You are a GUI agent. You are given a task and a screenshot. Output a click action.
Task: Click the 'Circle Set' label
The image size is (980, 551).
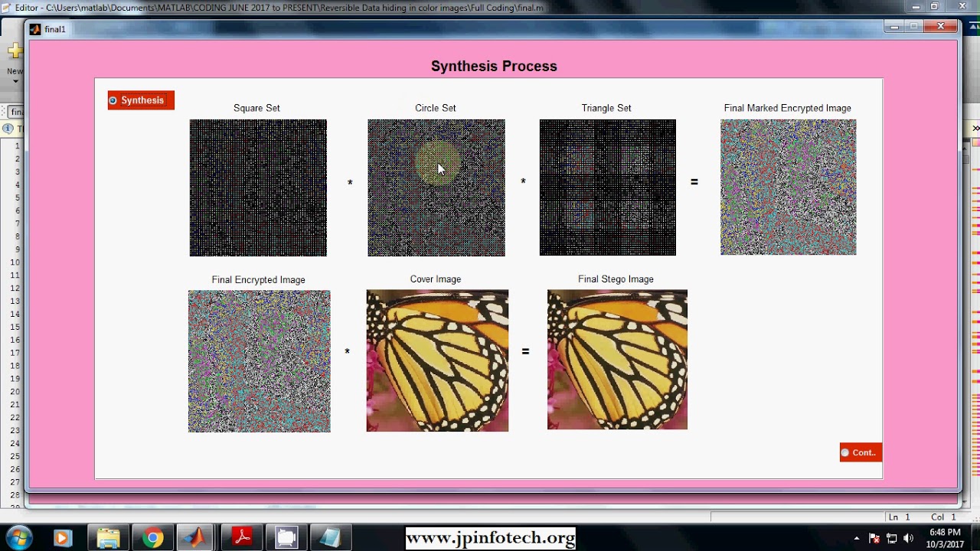tap(436, 108)
